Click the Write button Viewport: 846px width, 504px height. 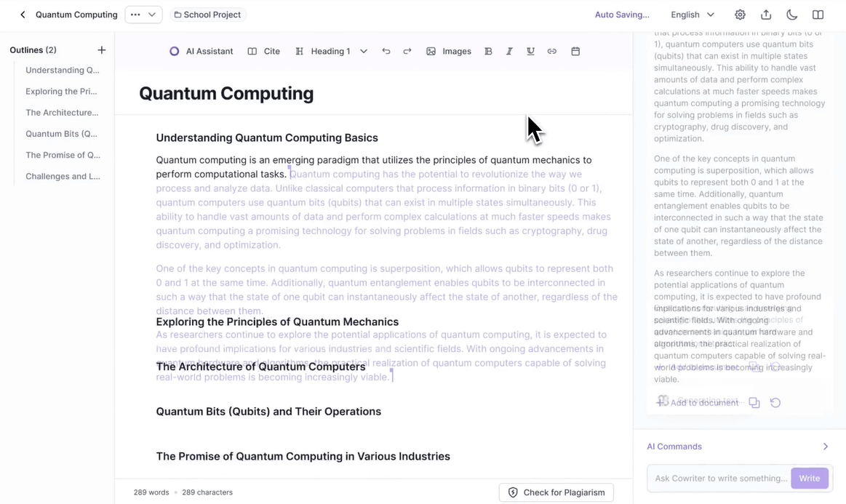click(x=809, y=478)
